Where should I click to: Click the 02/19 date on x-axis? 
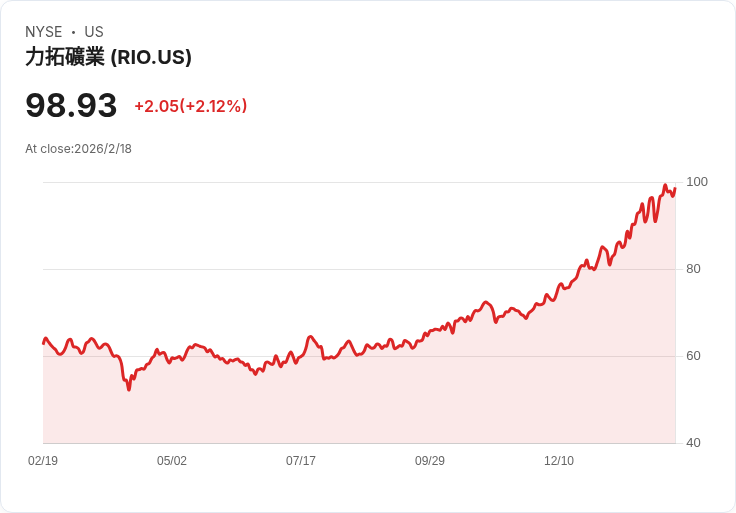point(43,460)
